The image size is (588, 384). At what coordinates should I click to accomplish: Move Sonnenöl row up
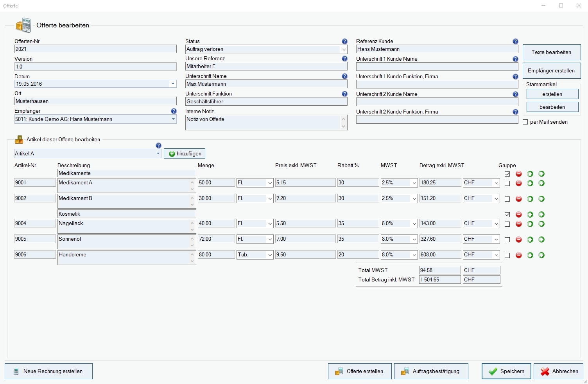tap(530, 240)
